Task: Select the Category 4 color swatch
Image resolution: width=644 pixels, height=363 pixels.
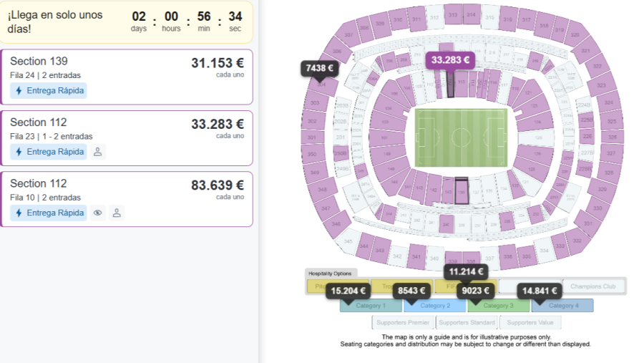Action: pos(562,306)
